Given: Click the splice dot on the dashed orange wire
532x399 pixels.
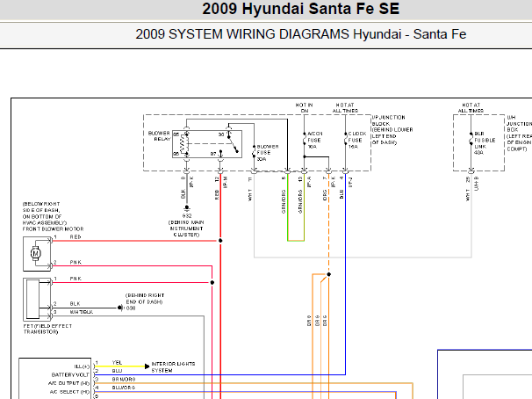Looking at the screenshot, I should click(x=328, y=274).
